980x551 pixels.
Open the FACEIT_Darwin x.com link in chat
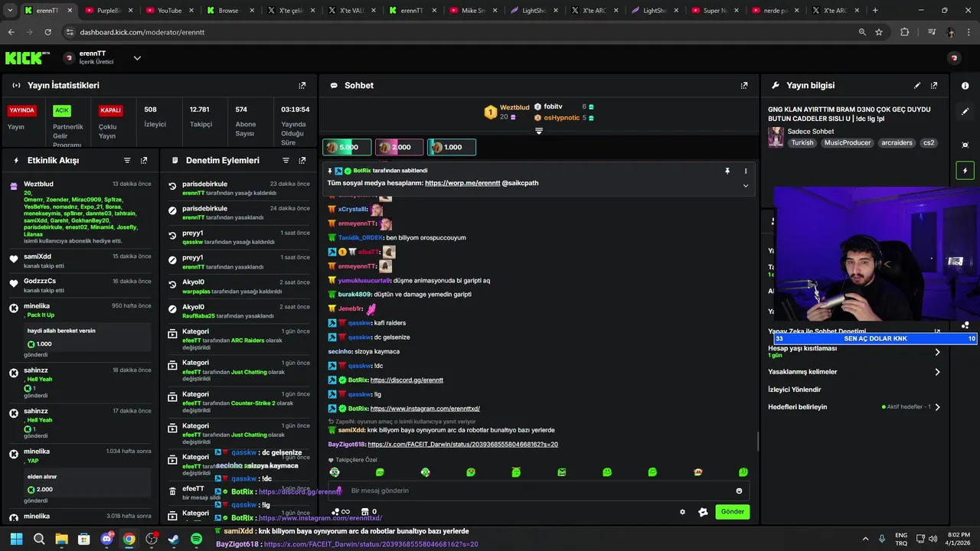pyautogui.click(x=462, y=445)
